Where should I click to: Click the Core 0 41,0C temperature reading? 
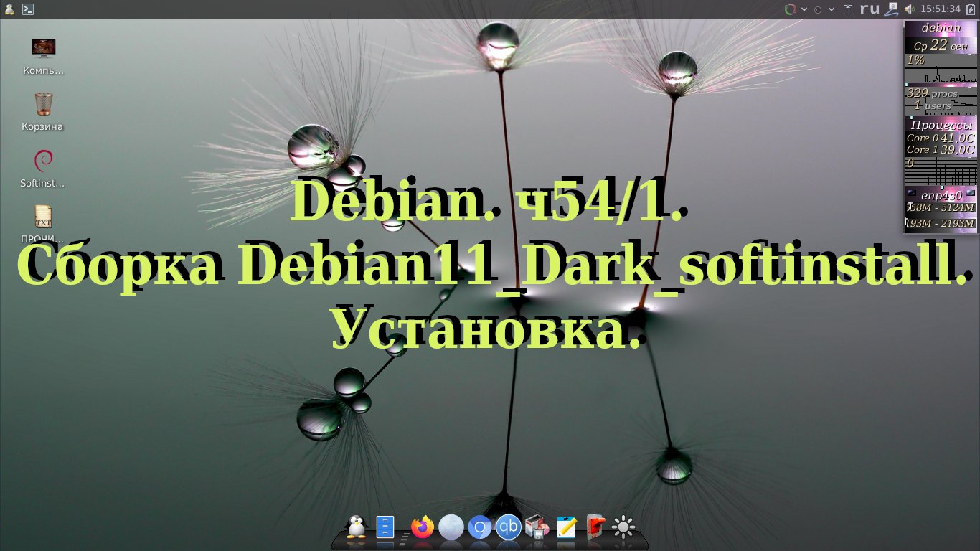[941, 138]
